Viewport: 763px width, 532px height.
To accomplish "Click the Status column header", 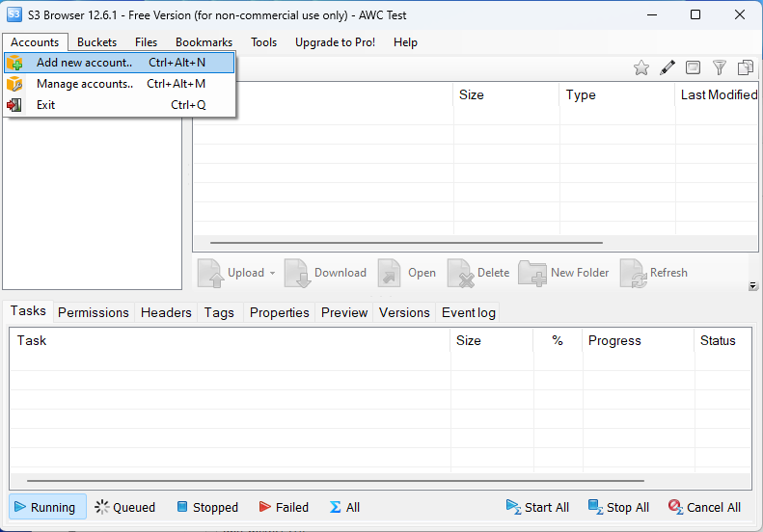I will [723, 340].
